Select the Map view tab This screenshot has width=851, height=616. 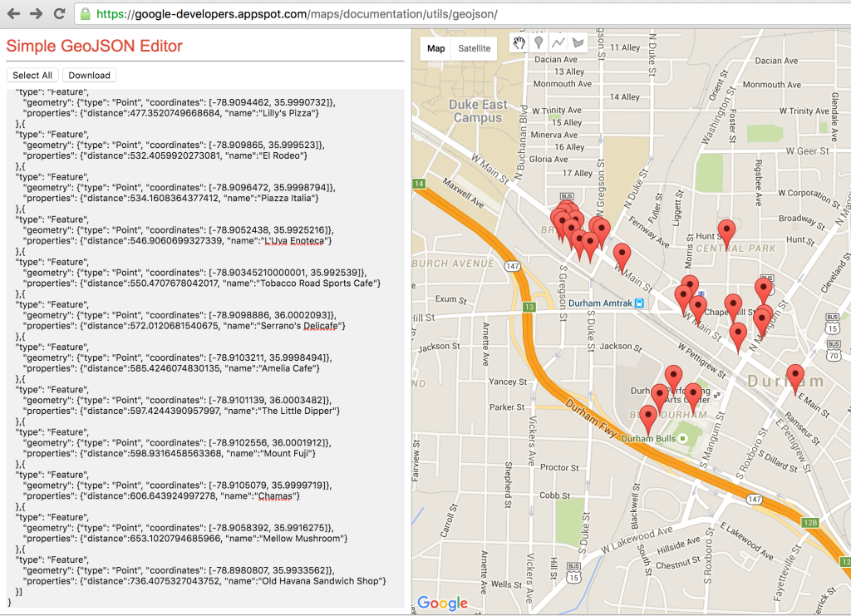point(435,48)
